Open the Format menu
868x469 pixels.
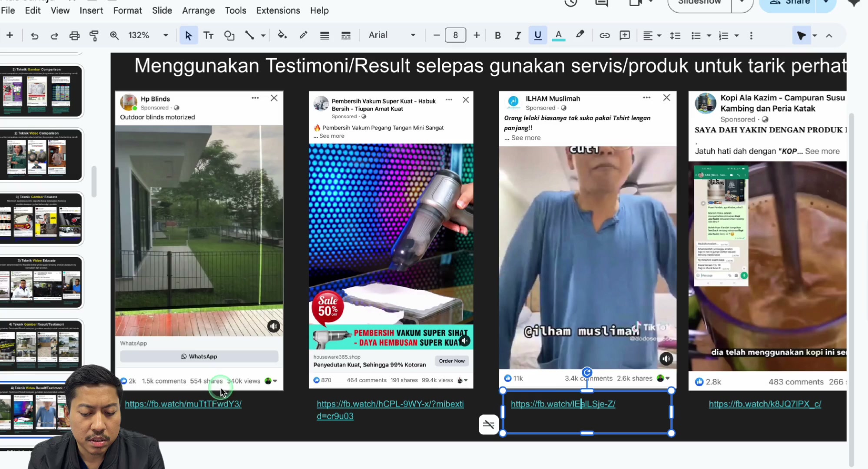tap(127, 10)
